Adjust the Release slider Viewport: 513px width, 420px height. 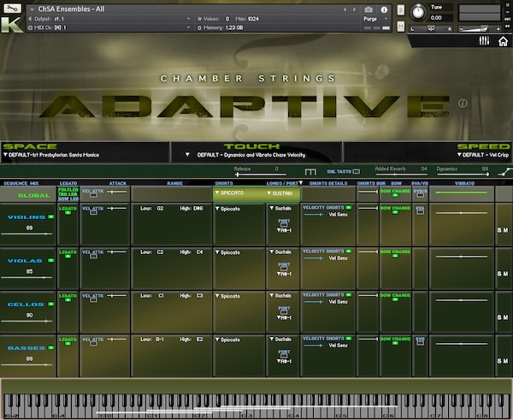click(260, 175)
